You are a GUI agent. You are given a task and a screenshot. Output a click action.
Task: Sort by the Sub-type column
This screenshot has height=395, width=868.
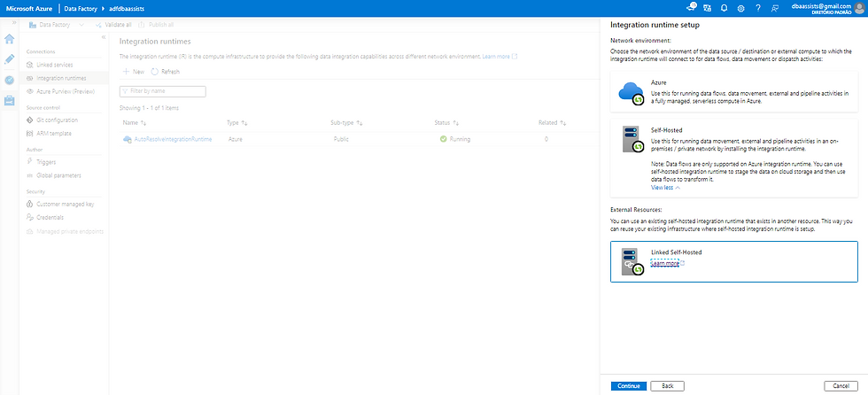[346, 123]
